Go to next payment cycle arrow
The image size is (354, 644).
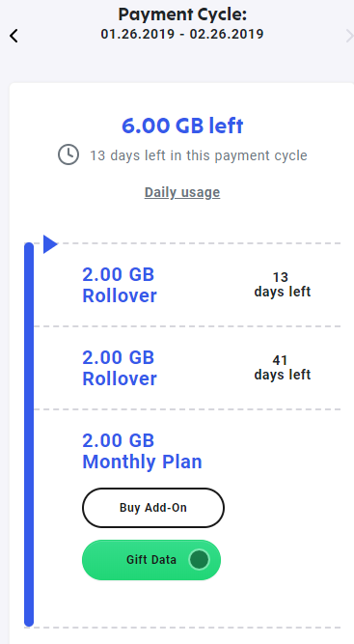[349, 36]
